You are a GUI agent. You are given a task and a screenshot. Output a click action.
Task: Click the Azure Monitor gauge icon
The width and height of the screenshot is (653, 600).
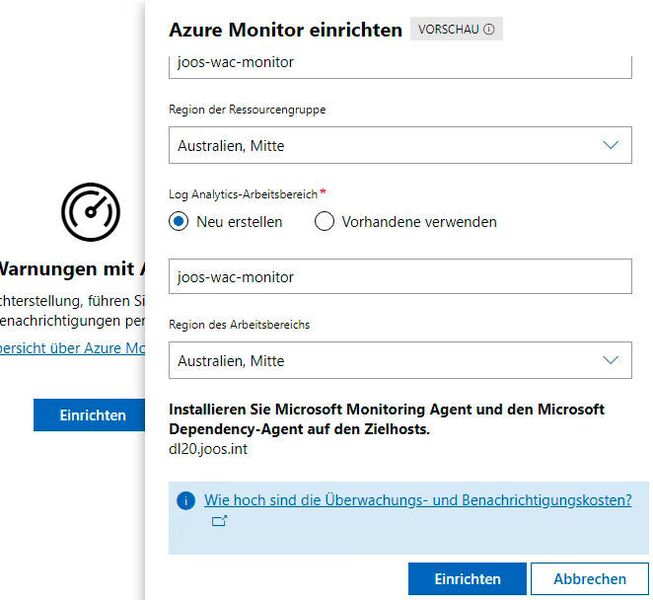click(x=91, y=212)
